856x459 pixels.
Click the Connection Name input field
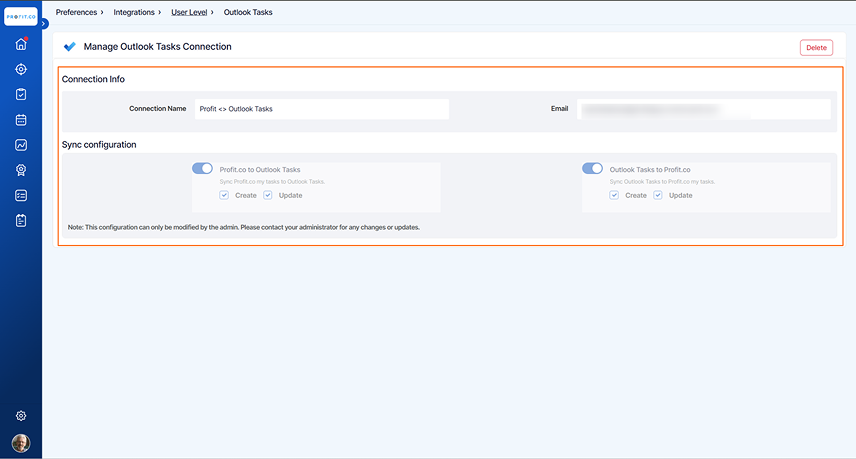(322, 109)
